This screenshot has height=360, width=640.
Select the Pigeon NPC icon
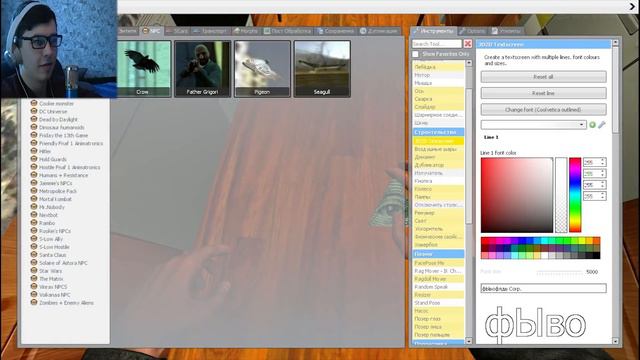click(262, 69)
